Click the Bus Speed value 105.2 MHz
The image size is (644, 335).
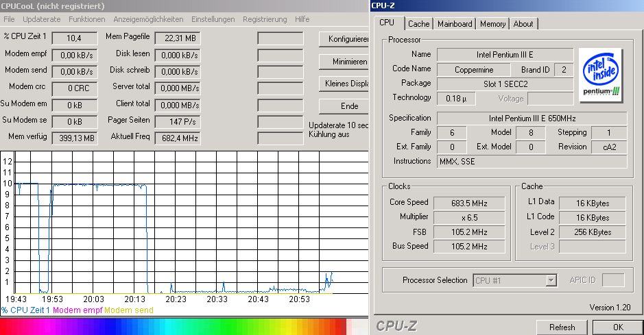coord(469,247)
